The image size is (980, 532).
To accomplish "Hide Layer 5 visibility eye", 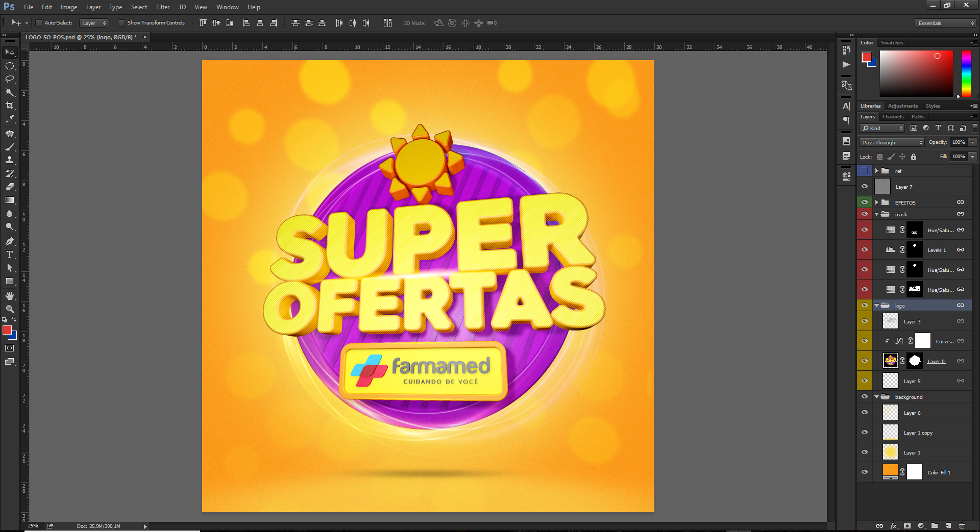I will pos(865,381).
